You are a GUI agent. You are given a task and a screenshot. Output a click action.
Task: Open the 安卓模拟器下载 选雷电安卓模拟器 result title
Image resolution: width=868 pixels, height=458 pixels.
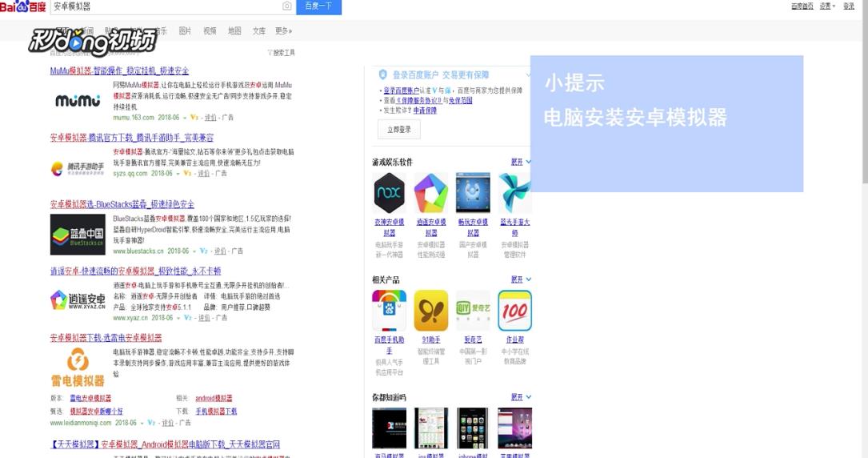click(x=106, y=337)
